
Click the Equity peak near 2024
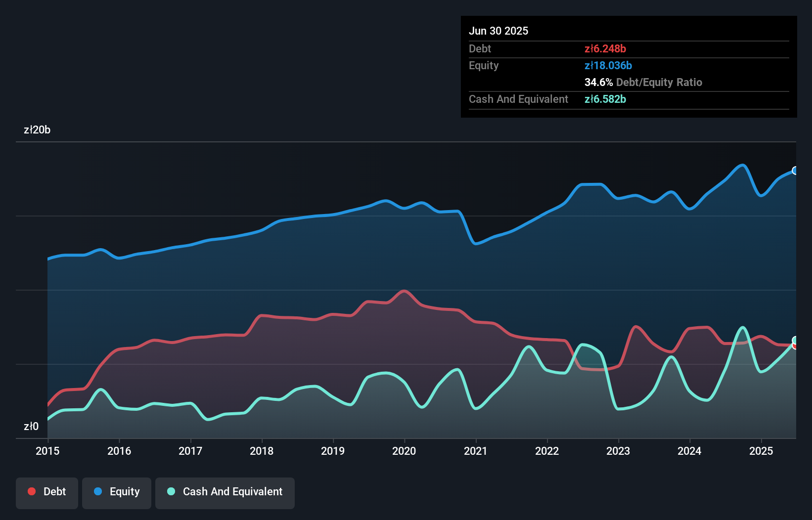point(742,166)
